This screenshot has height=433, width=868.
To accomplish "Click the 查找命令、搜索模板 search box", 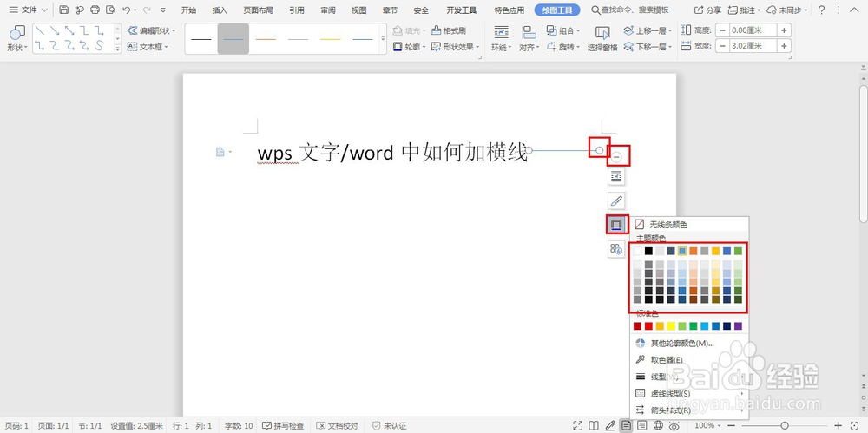I will [630, 10].
